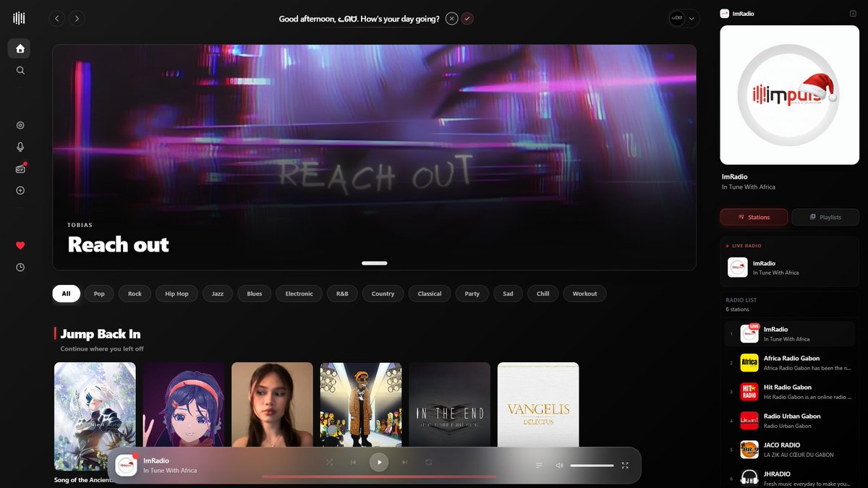
Task: Filter by R&B genre
Action: coord(342,294)
